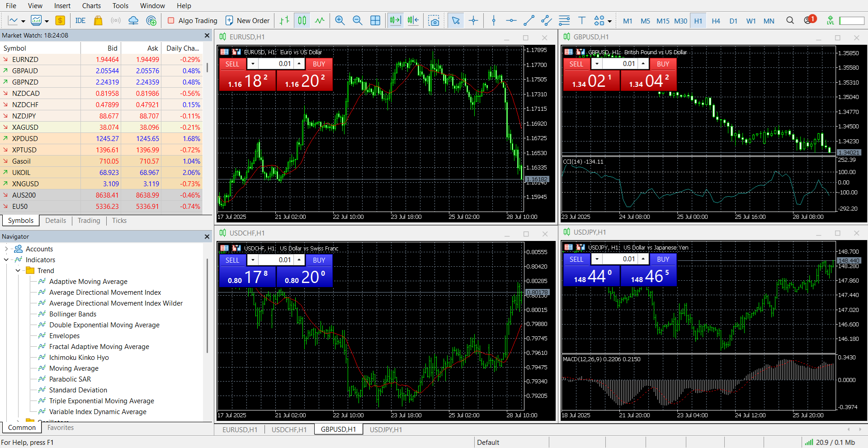The height and width of the screenshot is (448, 868).
Task: Zoom in the chart
Action: click(x=340, y=21)
